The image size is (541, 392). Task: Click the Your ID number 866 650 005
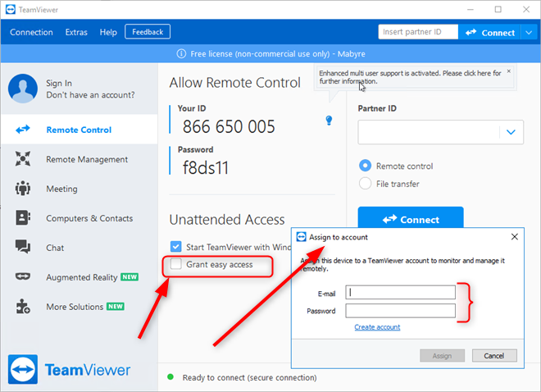pyautogui.click(x=229, y=126)
